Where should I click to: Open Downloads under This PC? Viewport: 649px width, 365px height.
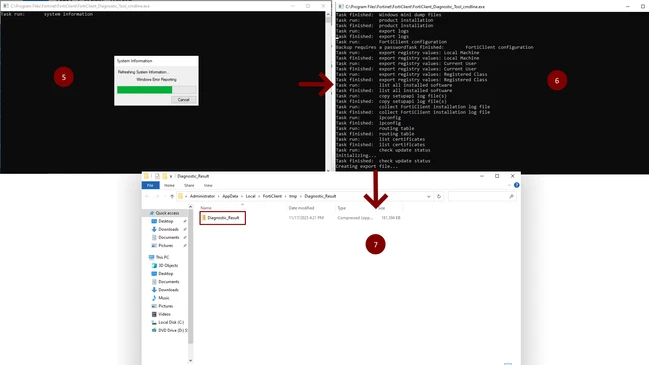click(168, 290)
